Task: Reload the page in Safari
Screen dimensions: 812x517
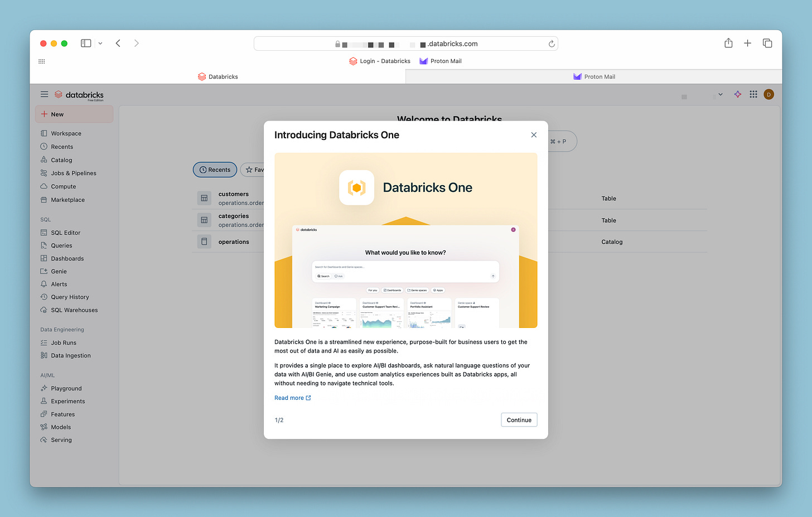Action: point(552,44)
